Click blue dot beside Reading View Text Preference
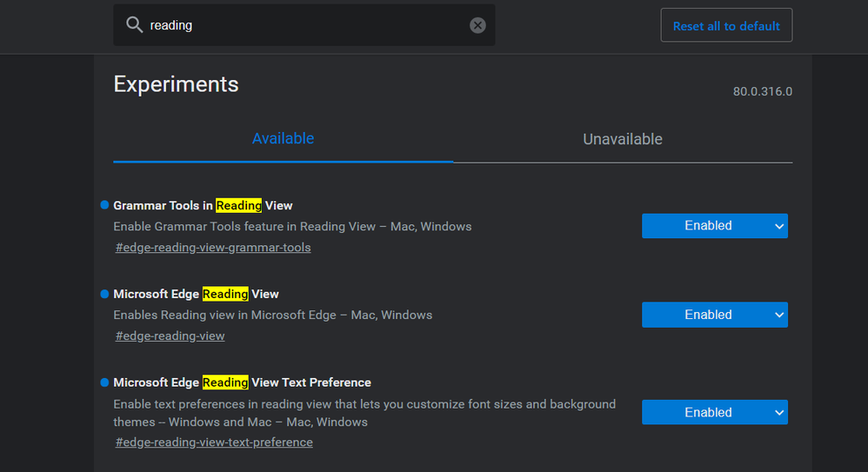The width and height of the screenshot is (868, 472). (x=104, y=382)
